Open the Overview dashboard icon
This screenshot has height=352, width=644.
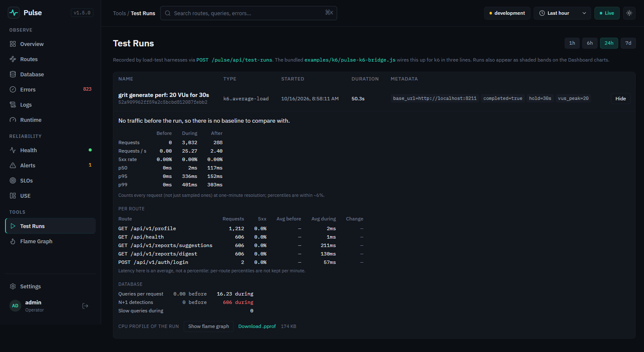(13, 44)
